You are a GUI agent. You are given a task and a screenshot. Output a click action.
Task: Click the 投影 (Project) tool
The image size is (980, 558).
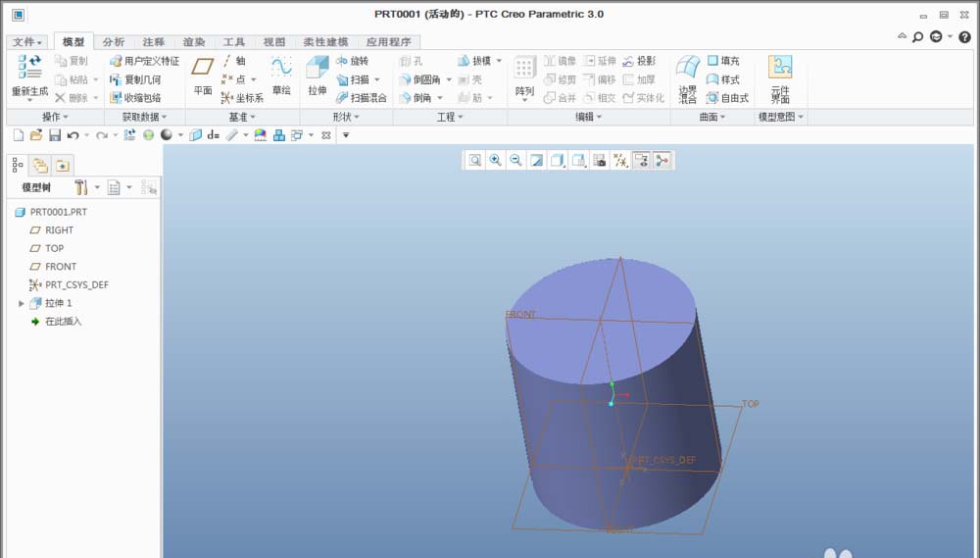639,61
